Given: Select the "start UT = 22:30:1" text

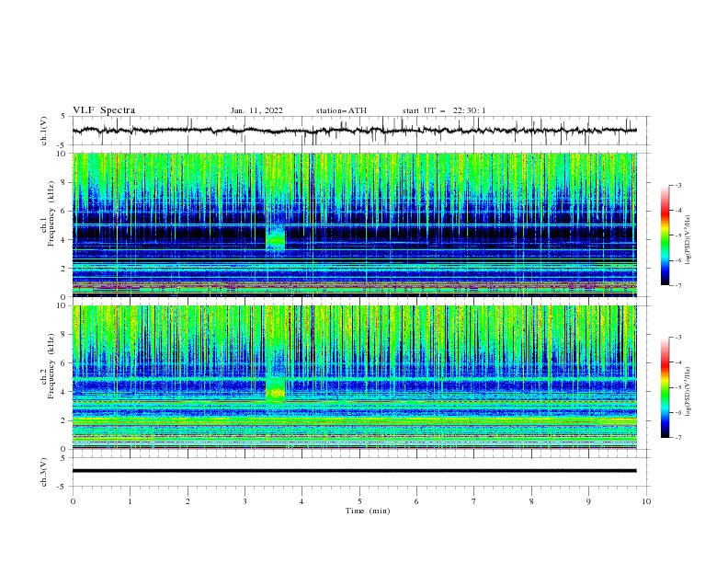Looking at the screenshot, I should click(444, 110).
